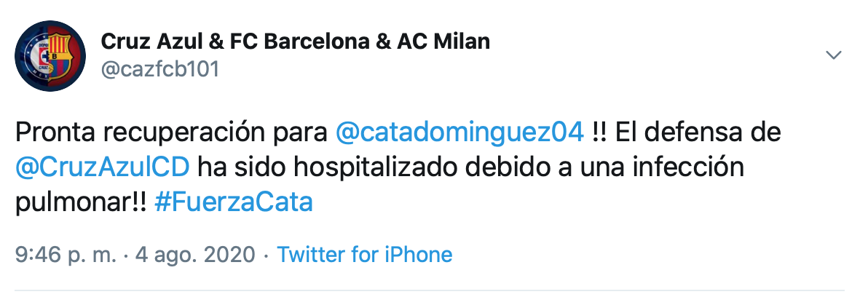Open the Cruz Azul & FC Barcelona & AC Milan profile name
Viewport: 868px width, 297px height.
click(x=295, y=41)
